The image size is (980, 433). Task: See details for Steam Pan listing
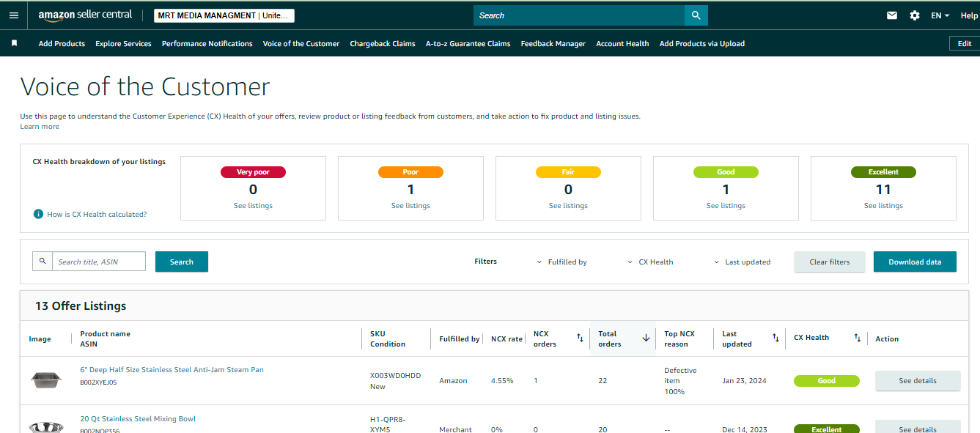[918, 381]
